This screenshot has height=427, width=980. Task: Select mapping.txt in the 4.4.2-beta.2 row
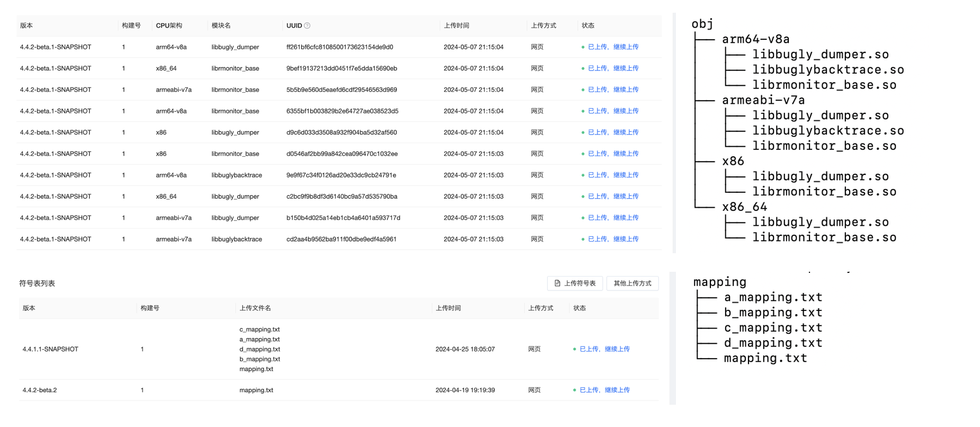click(256, 390)
